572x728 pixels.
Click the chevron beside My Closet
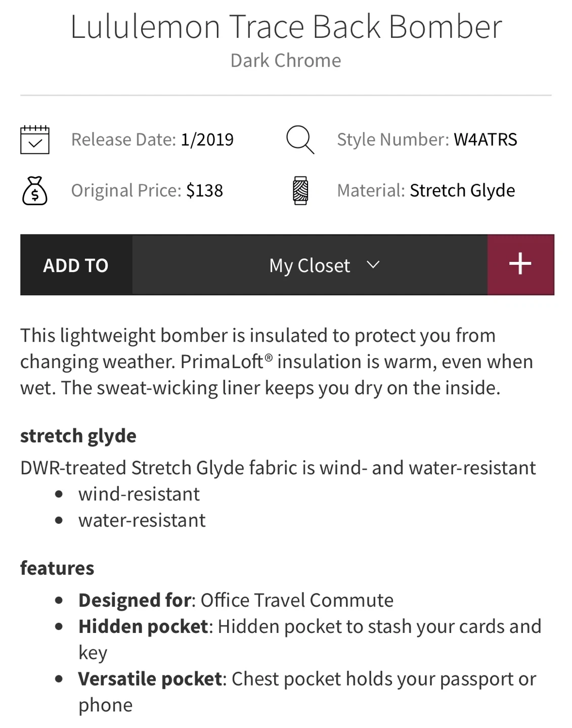point(373,264)
